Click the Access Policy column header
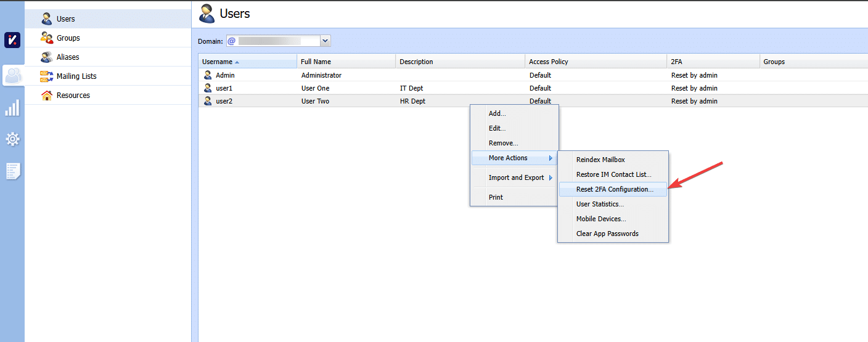Viewport: 868px width, 342px height. point(549,62)
